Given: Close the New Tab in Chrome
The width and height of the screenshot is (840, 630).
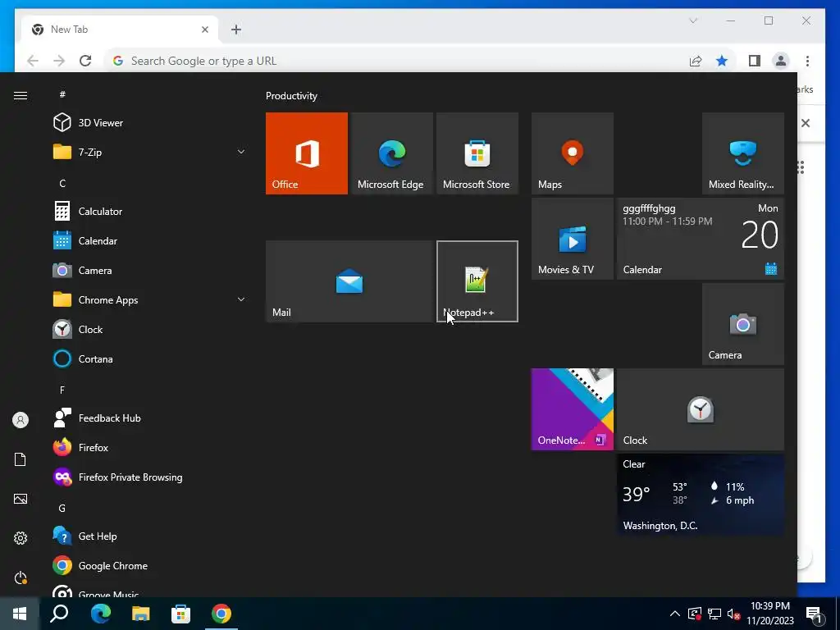Looking at the screenshot, I should (x=204, y=30).
